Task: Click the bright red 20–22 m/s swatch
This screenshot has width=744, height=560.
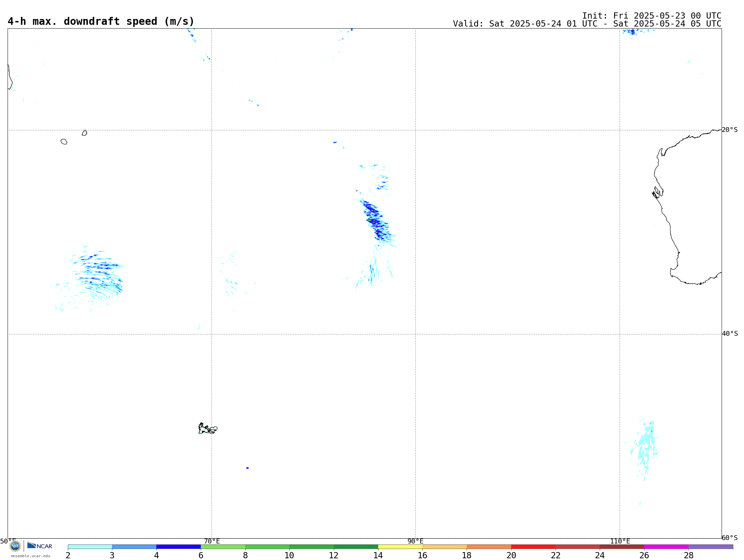Action: click(x=534, y=547)
